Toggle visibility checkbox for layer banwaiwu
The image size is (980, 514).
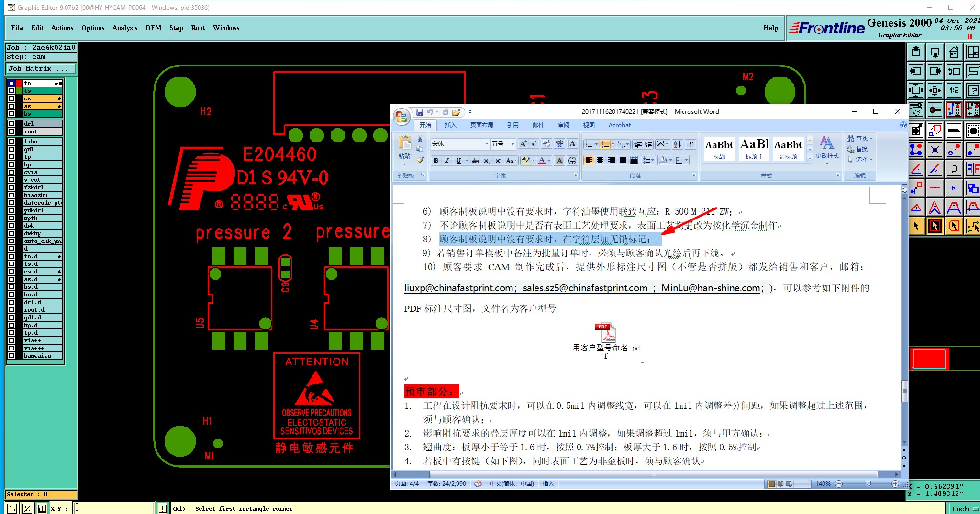pos(11,356)
